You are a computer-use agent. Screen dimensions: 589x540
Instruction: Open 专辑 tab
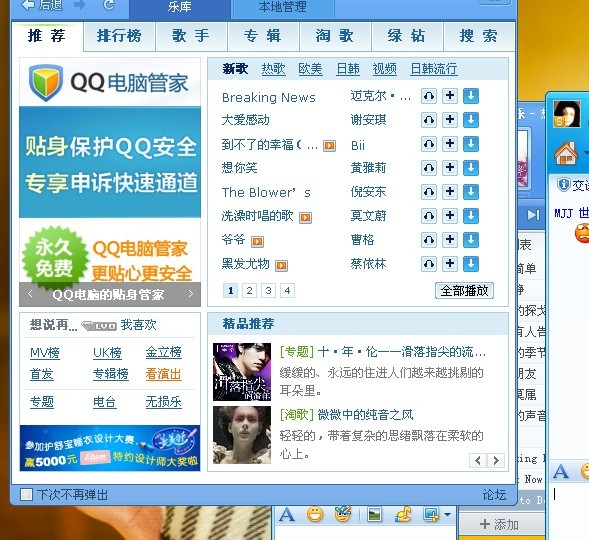coord(263,36)
